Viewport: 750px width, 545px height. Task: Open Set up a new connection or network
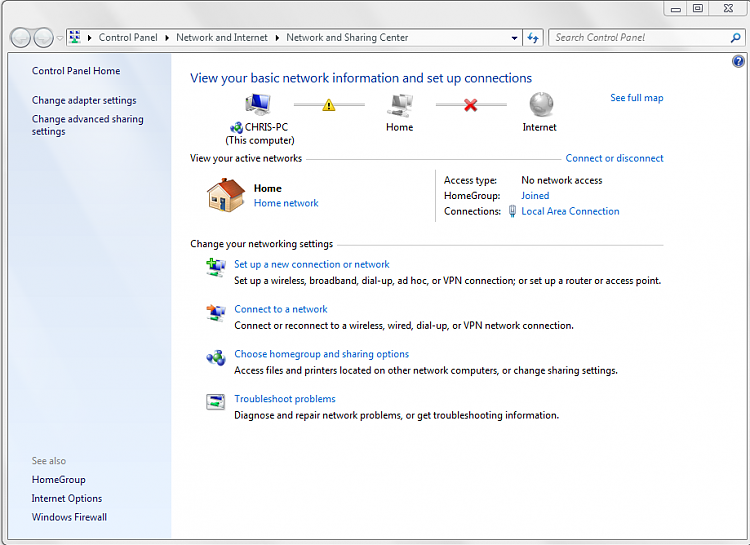[x=312, y=264]
